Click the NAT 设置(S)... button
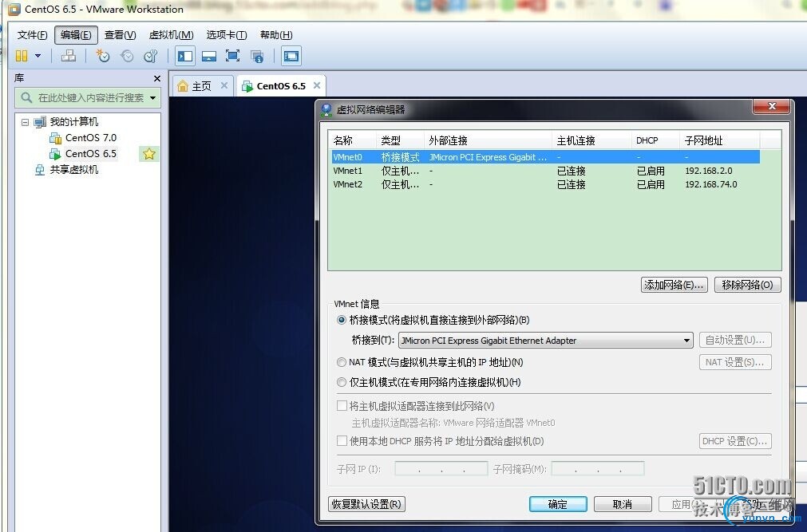Screen dimensions: 807x532 click(x=735, y=362)
